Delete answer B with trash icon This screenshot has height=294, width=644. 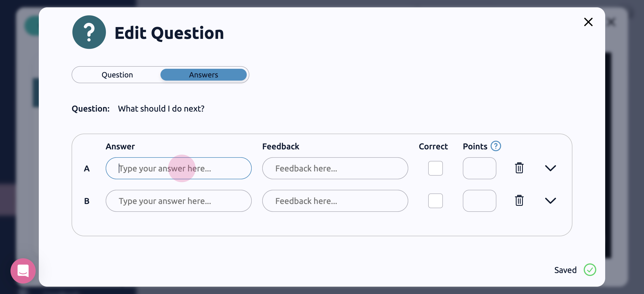[x=519, y=201]
